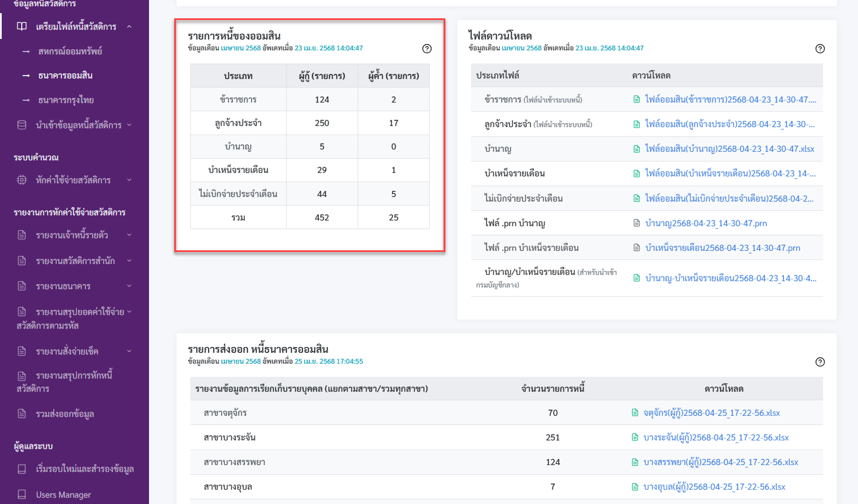Screen dimensions: 858x504
Task: Click file icon beside บำนาญ .prn download
Action: pos(637,223)
